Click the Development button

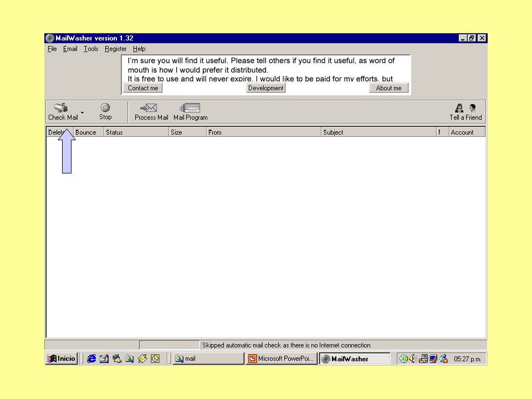[265, 88]
